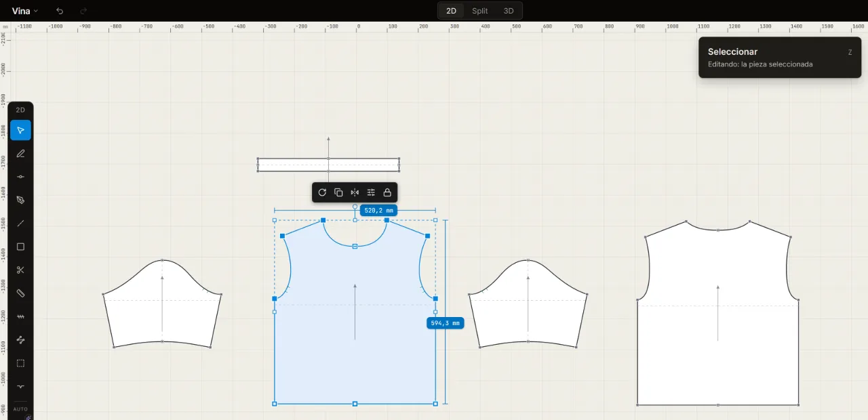This screenshot has width=868, height=420.
Task: Switch to the 2D view tab
Action: point(451,11)
